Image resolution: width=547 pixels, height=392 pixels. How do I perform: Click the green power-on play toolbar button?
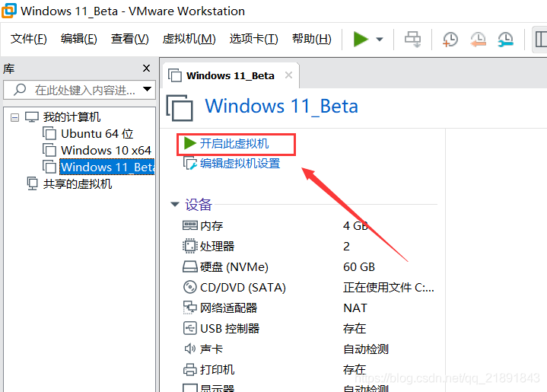(361, 39)
